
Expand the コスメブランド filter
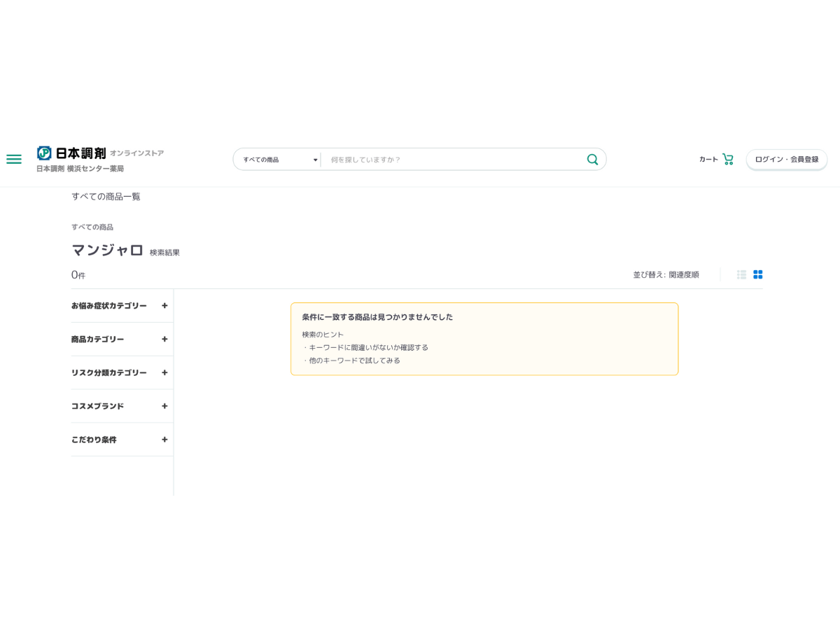[x=120, y=406]
